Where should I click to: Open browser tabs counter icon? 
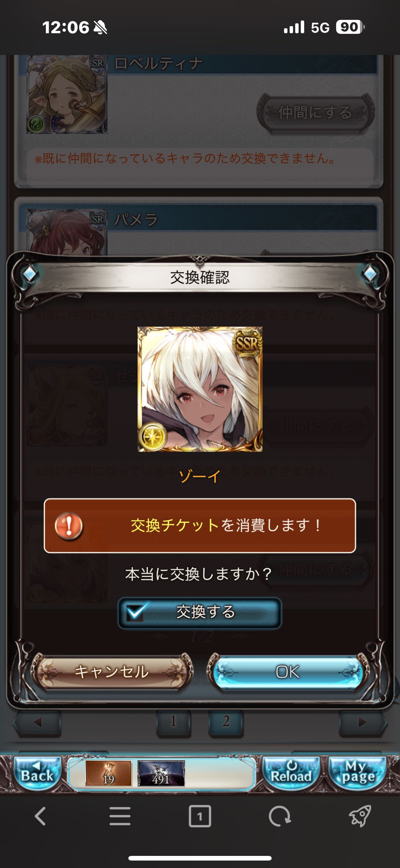(x=200, y=816)
